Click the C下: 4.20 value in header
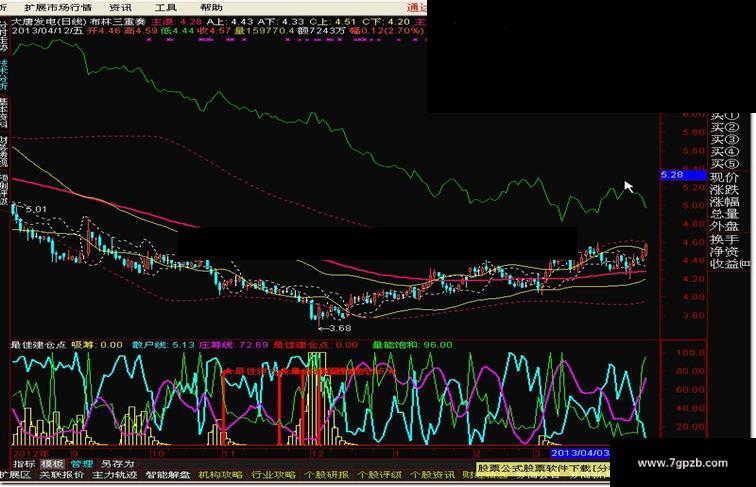756x487 pixels. click(386, 22)
